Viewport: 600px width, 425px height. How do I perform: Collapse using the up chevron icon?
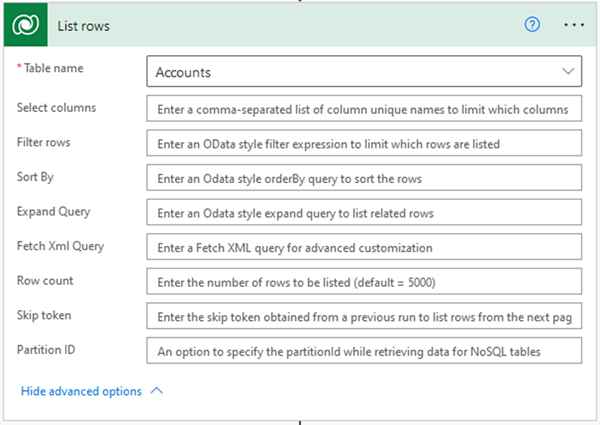coord(156,391)
